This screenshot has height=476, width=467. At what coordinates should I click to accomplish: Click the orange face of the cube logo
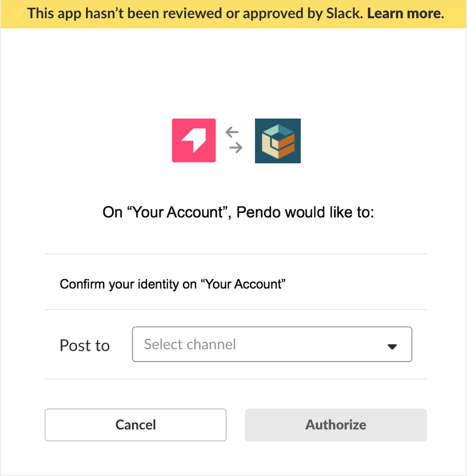point(287,146)
